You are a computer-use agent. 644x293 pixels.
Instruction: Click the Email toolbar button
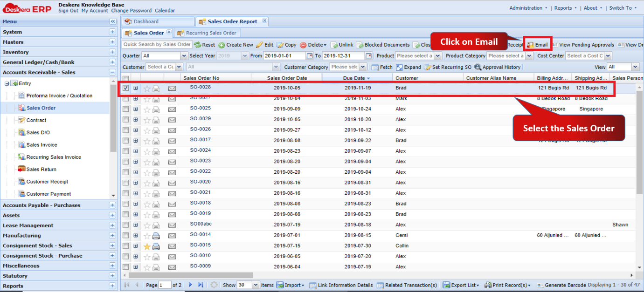(x=537, y=45)
